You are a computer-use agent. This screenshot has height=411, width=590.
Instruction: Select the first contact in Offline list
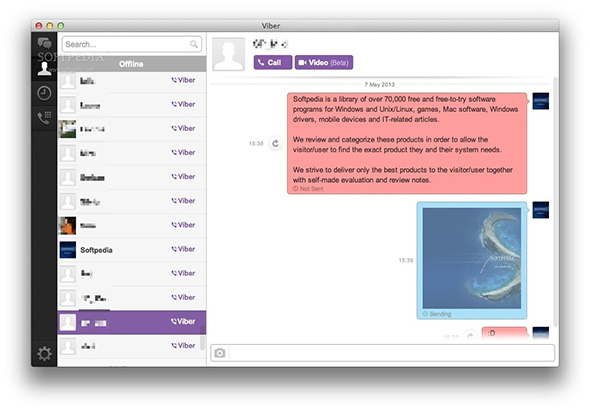click(x=131, y=81)
